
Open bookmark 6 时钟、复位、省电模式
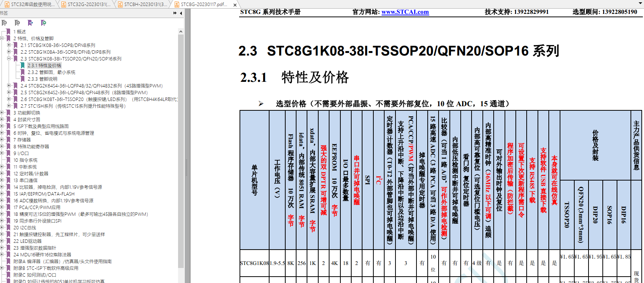[x=54, y=133]
